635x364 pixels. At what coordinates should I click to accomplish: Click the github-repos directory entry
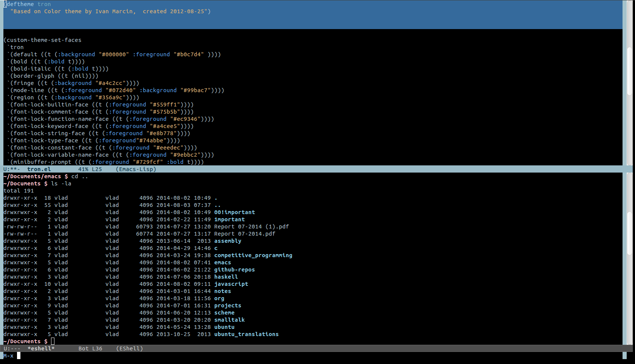[235, 270]
